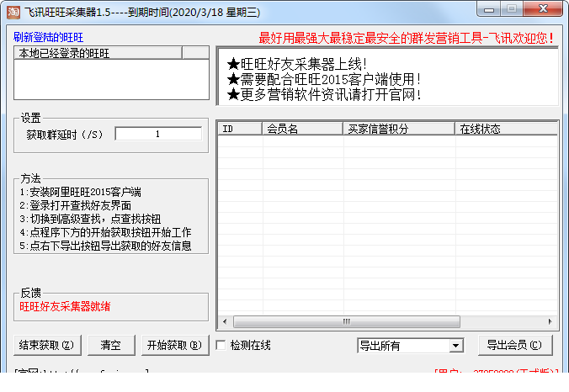Viewport: 569px width, 392px height.
Task: Click the ★更多营销软件资讯请打开官网! line
Action: click(x=324, y=95)
